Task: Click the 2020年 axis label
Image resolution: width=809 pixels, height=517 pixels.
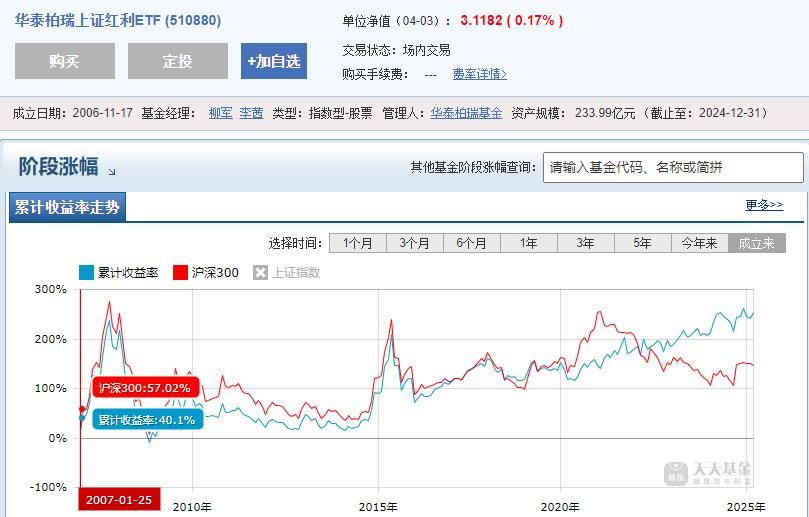Action: [x=560, y=507]
